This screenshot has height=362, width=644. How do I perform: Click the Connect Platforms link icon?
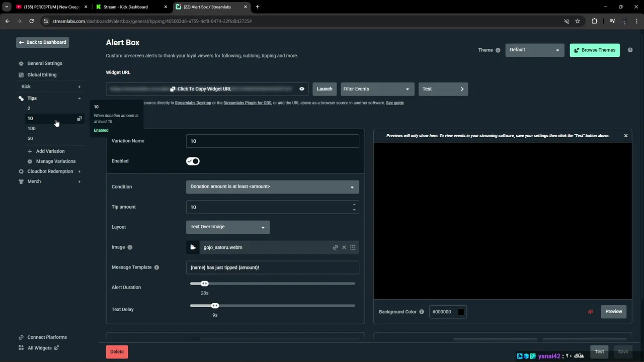tap(21, 337)
